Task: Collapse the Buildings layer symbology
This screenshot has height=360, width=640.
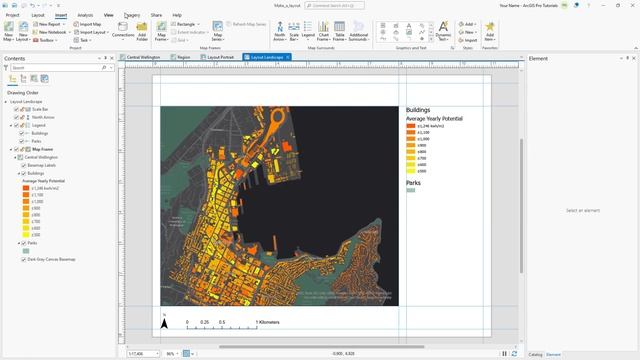Action: 19,173
